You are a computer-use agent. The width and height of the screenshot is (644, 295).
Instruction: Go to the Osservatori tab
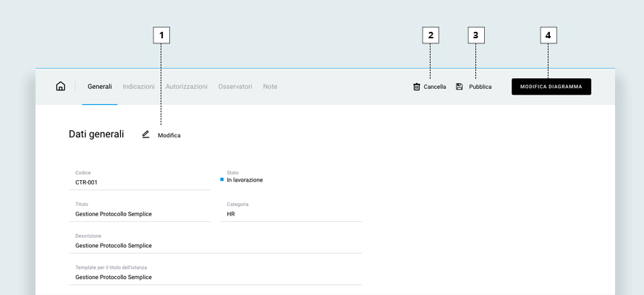pyautogui.click(x=235, y=87)
